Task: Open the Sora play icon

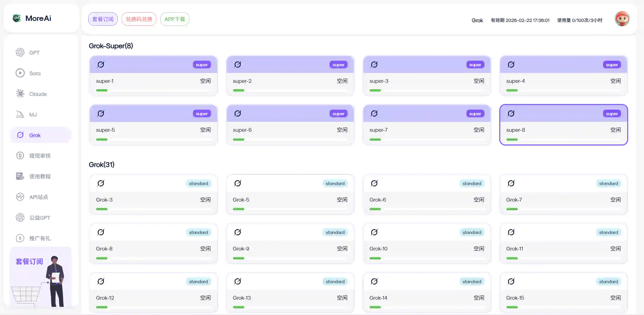Action: coord(20,73)
